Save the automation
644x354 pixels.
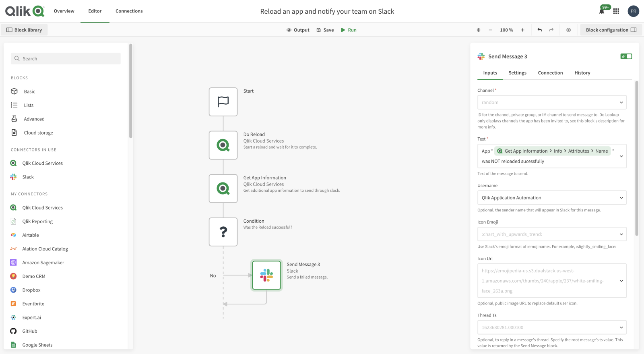(325, 30)
